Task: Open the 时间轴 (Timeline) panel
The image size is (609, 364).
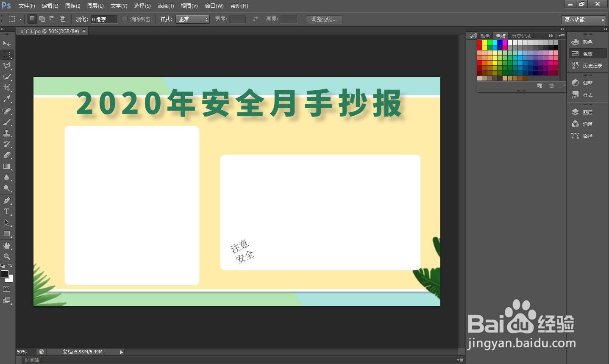Action: (x=31, y=360)
